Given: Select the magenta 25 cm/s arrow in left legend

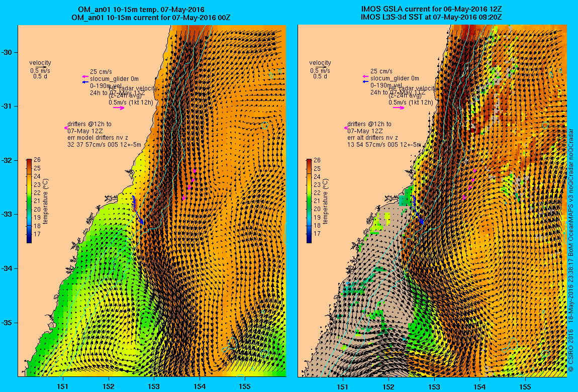Looking at the screenshot, I should 85,76.
